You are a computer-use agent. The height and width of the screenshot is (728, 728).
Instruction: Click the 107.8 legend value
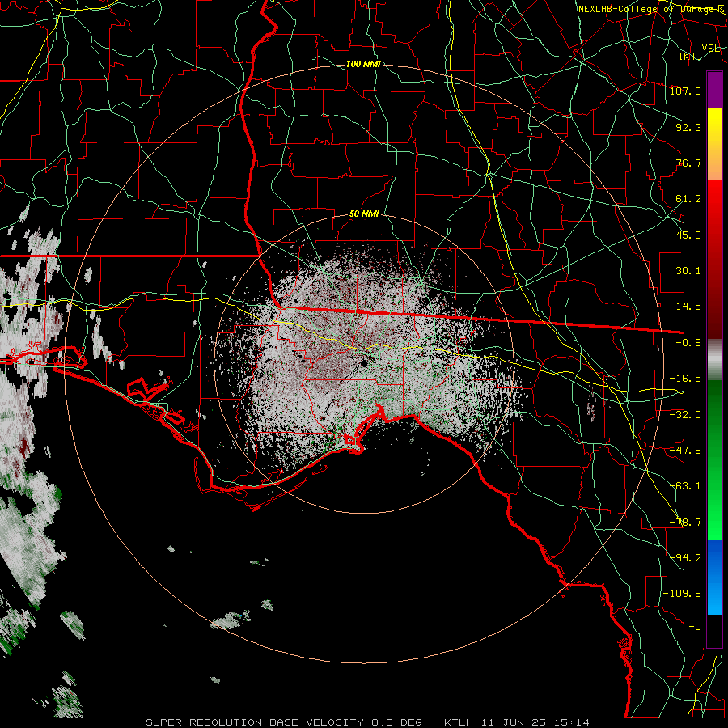pos(685,91)
